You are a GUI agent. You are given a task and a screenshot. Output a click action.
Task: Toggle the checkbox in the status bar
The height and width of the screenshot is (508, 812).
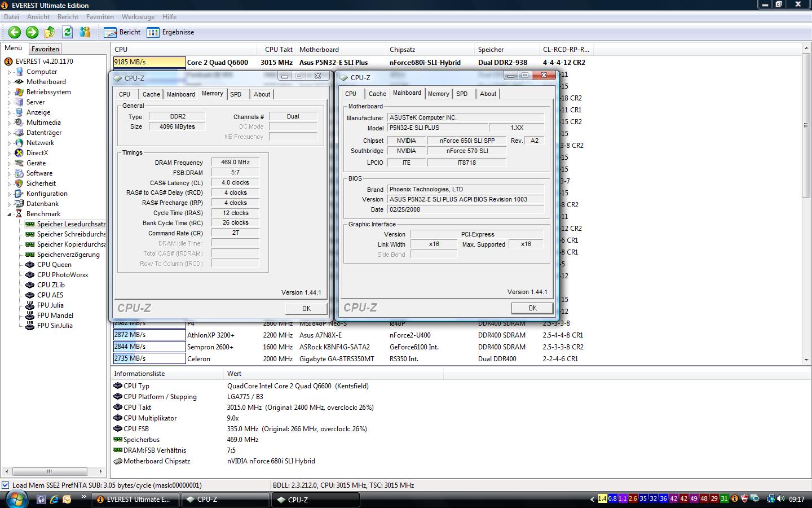(6, 485)
